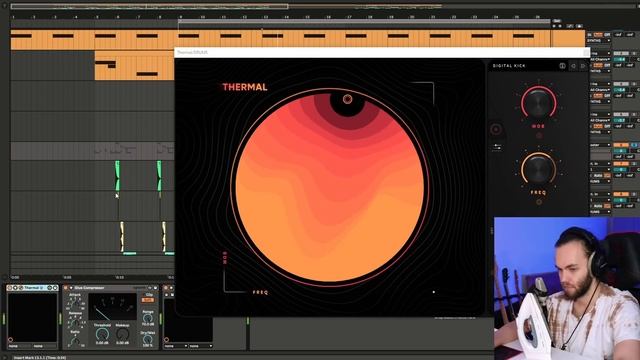The width and height of the screenshot is (640, 360).
Task: Open topmost track's output routing dropdown
Action: pos(599,41)
